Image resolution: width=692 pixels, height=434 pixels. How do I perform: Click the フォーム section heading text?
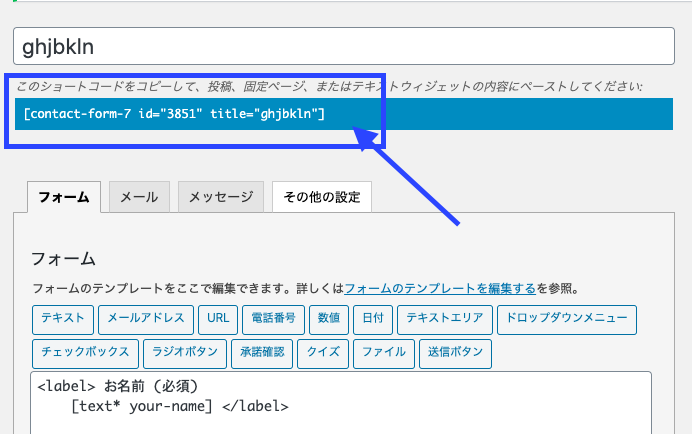pyautogui.click(x=64, y=259)
